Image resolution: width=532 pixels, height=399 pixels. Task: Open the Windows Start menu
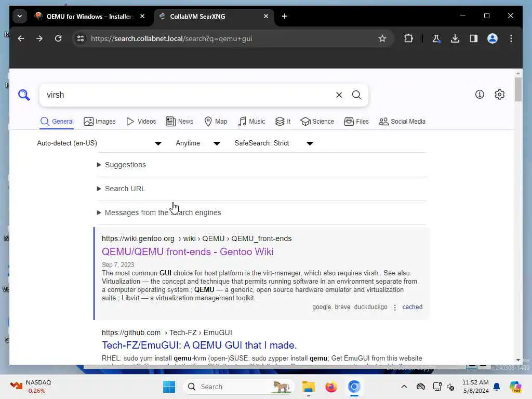[x=169, y=387]
